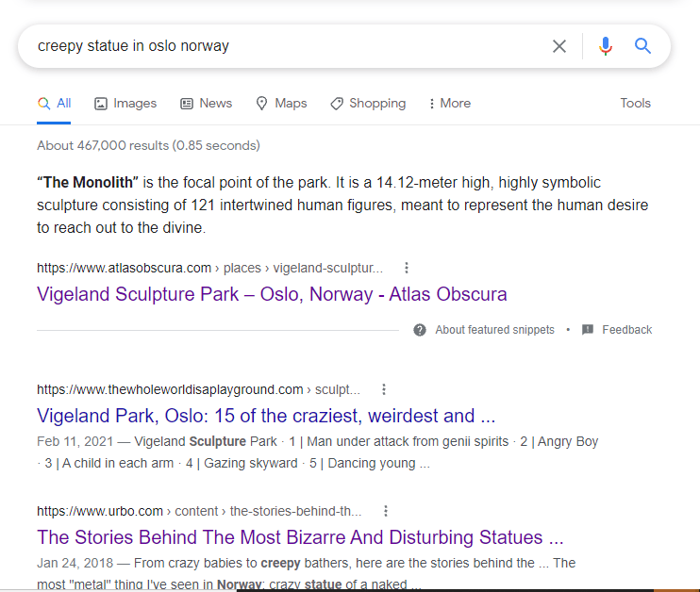The width and height of the screenshot is (700, 592).
Task: Click the blue magnifying glass search button
Action: [642, 46]
